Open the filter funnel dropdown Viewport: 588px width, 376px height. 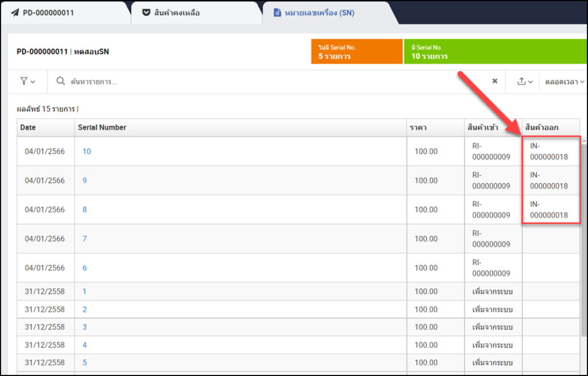pos(28,82)
